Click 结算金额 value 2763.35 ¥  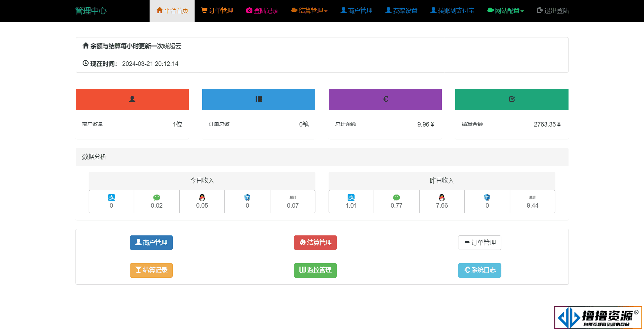(x=547, y=124)
